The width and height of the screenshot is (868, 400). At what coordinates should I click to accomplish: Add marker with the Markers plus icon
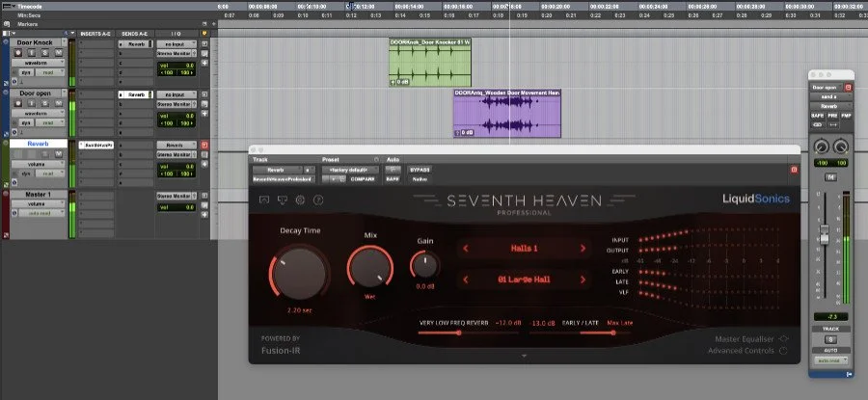214,24
